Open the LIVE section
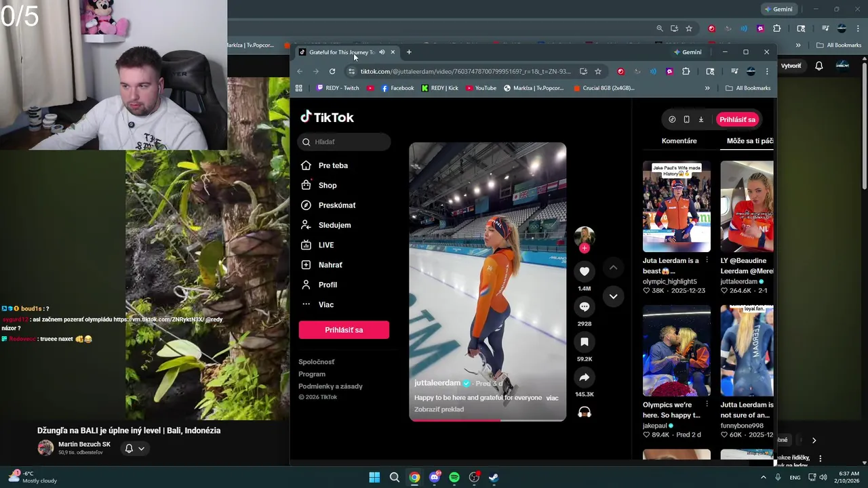The height and width of the screenshot is (488, 868). coord(326,245)
